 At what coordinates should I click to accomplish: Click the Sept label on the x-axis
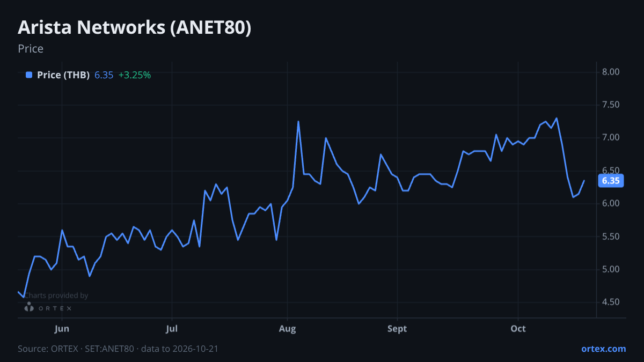pos(397,328)
